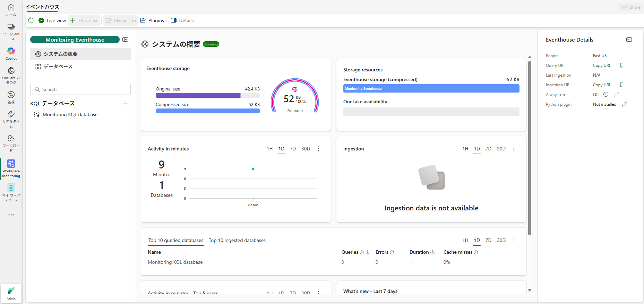The width and height of the screenshot is (644, 304).
Task: Open more options for Ingestion card
Action: 514,149
